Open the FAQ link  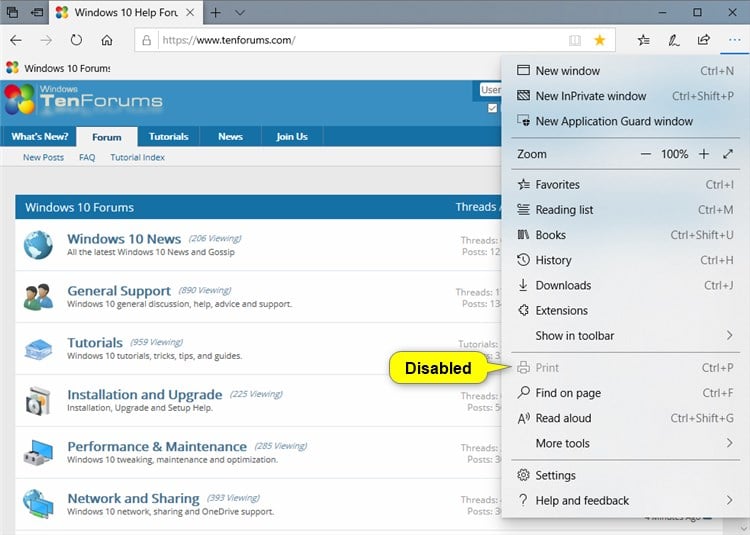[x=87, y=157]
